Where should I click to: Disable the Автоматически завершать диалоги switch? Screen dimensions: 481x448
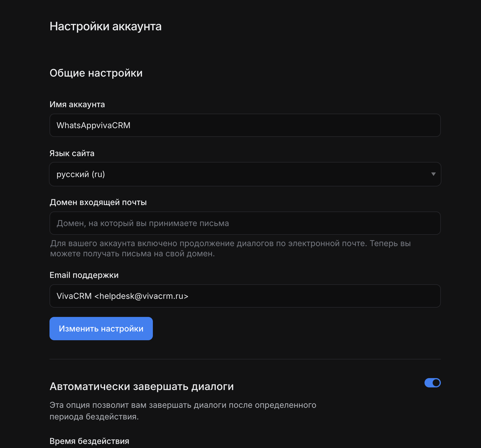coord(432,383)
